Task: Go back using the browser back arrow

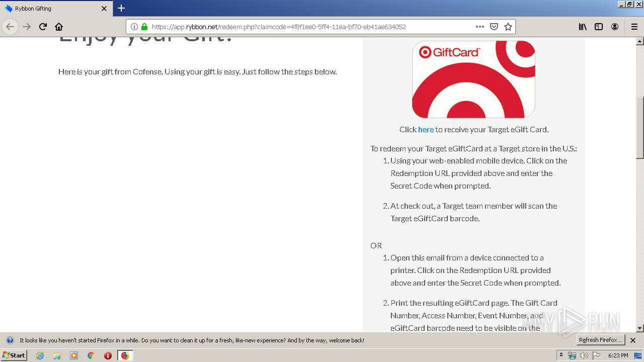Action: tap(10, 27)
